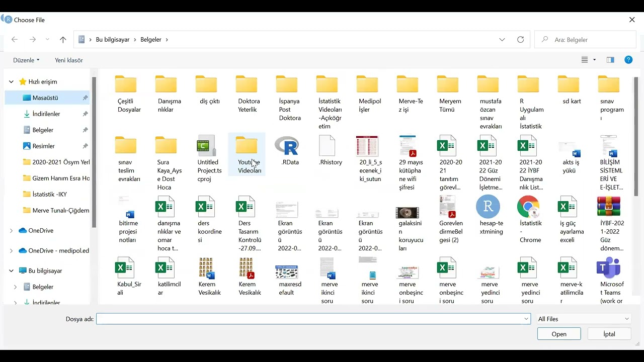Open the All Files type dropdown

tap(584, 319)
